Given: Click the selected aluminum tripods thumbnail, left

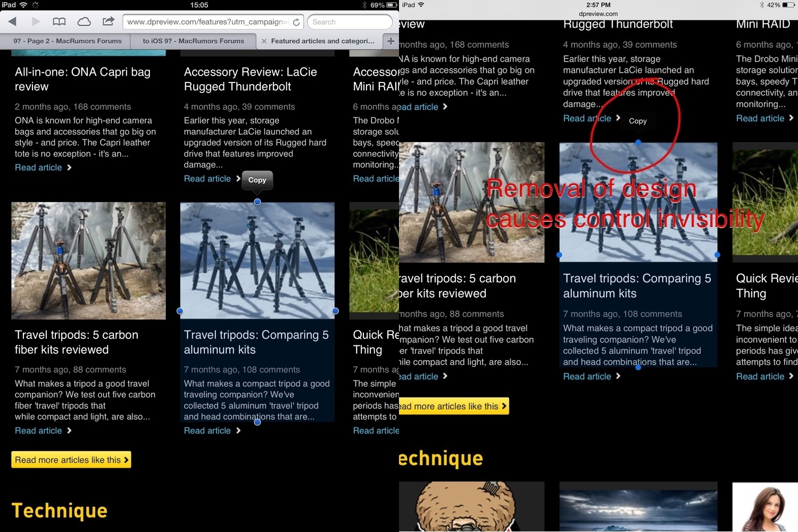Looking at the screenshot, I should [x=257, y=261].
